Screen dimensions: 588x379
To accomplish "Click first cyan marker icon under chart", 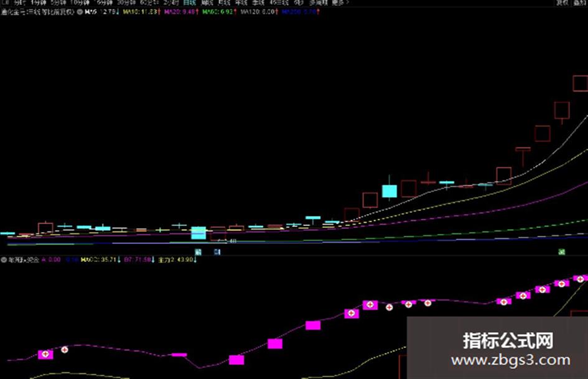I will [198, 252].
